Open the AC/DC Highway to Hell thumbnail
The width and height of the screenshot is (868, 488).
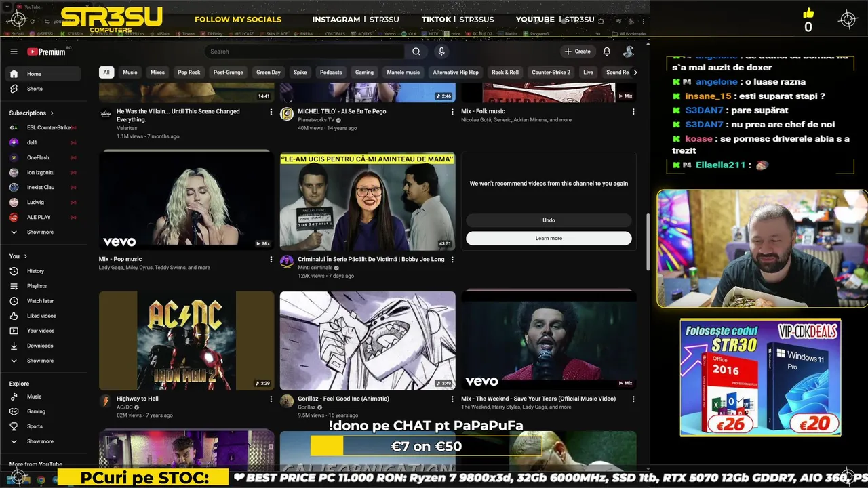coord(186,341)
